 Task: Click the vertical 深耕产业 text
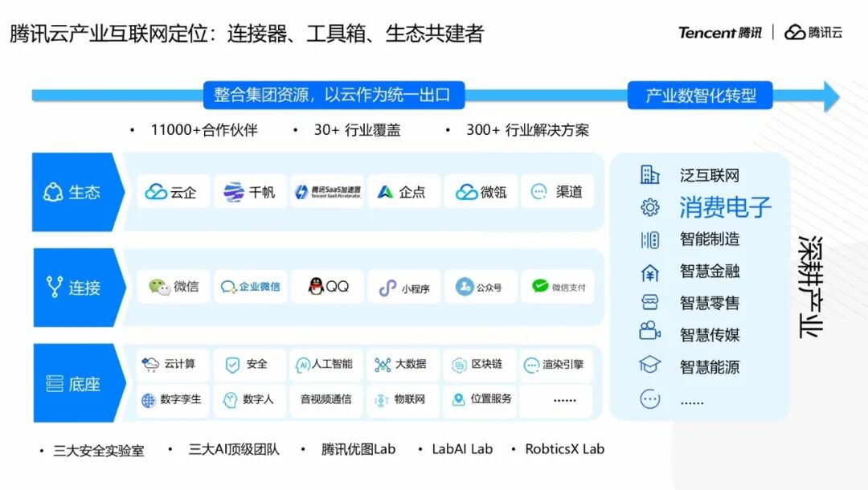click(x=810, y=287)
